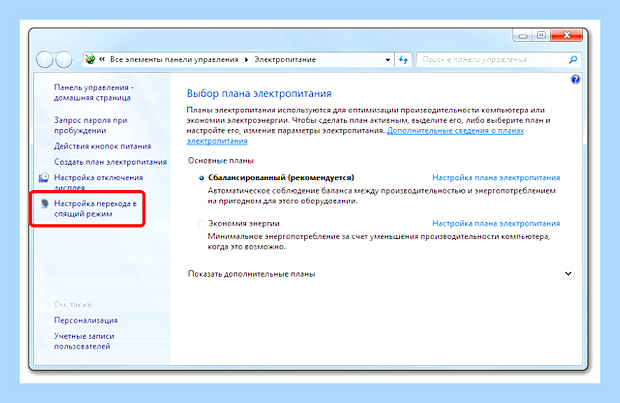Select the Экономия энергии radio button

[x=201, y=224]
